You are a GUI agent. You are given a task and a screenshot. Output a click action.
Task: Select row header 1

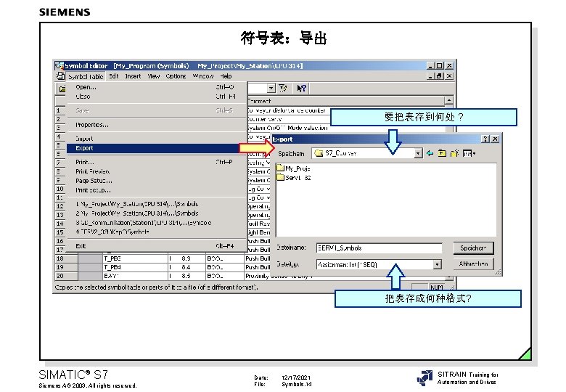[x=60, y=110]
